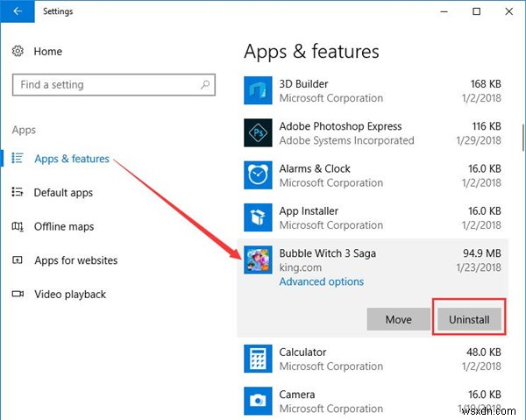Select the Apps for websites icon
This screenshot has height=420, width=526.
coord(18,260)
